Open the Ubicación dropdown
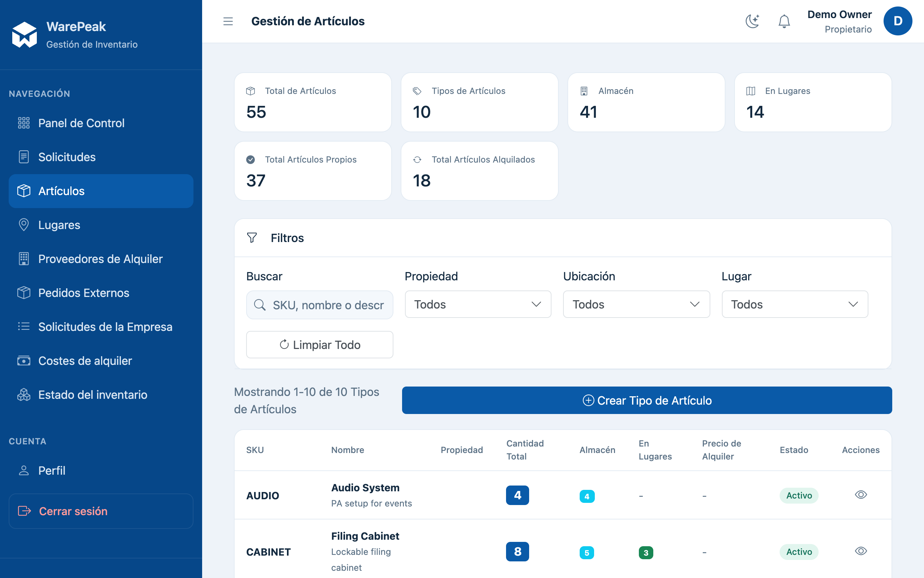This screenshot has width=924, height=578. (x=636, y=304)
